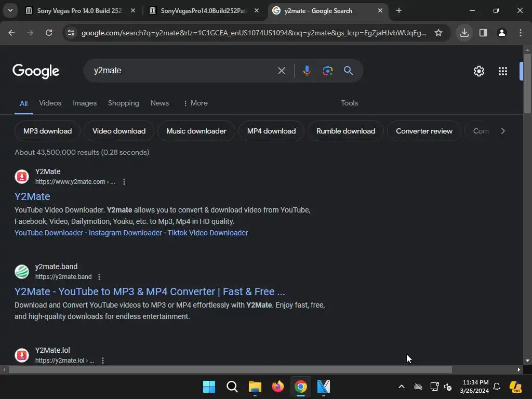Apply the MP4 download suggestion chip

pyautogui.click(x=271, y=131)
